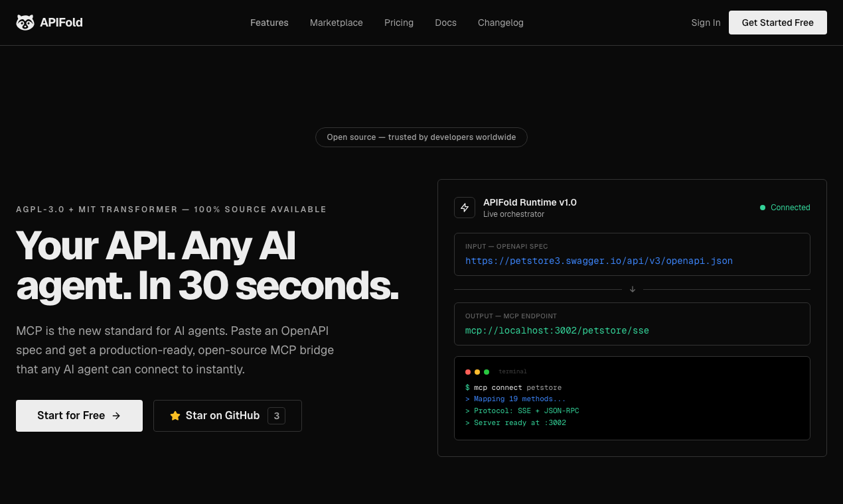Click the Server ready at :3002 line
Image resolution: width=843 pixels, height=504 pixels.
click(516, 423)
